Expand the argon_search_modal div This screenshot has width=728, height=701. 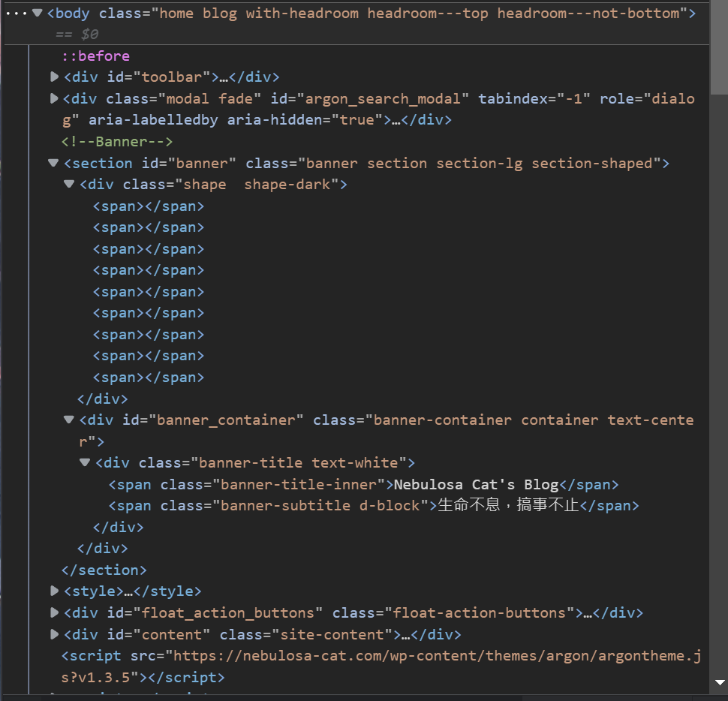[53, 98]
